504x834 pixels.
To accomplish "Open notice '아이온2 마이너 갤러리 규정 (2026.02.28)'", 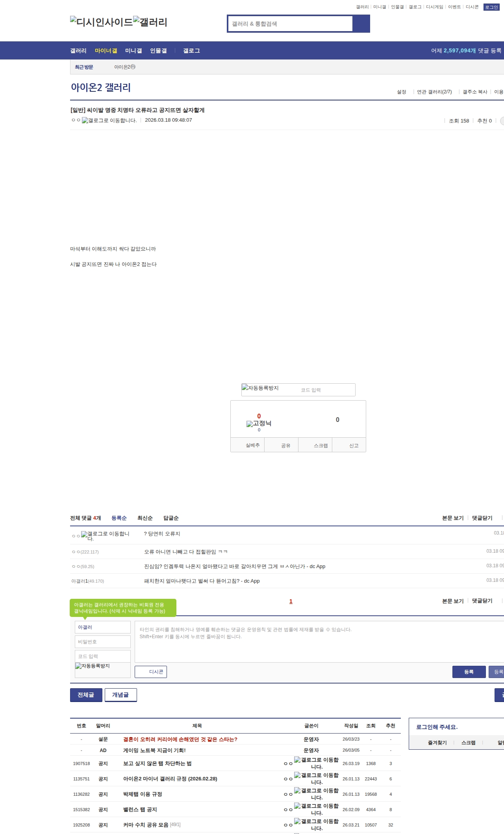I will [170, 779].
